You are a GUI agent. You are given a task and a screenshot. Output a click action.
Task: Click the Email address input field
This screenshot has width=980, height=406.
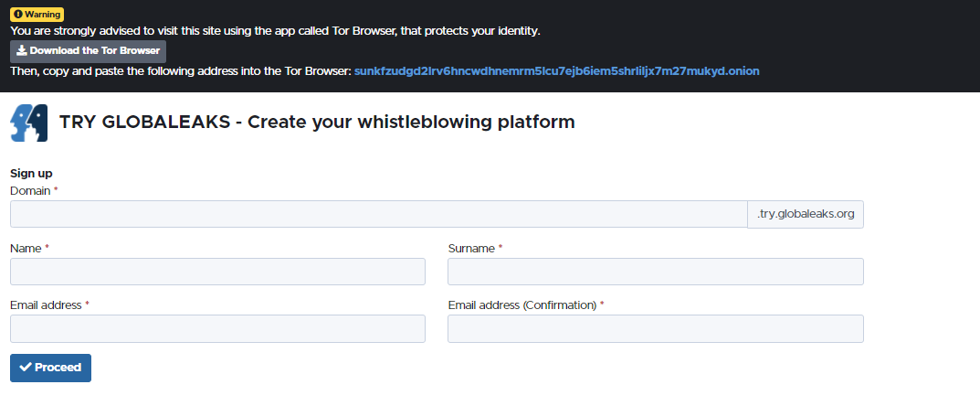[217, 328]
